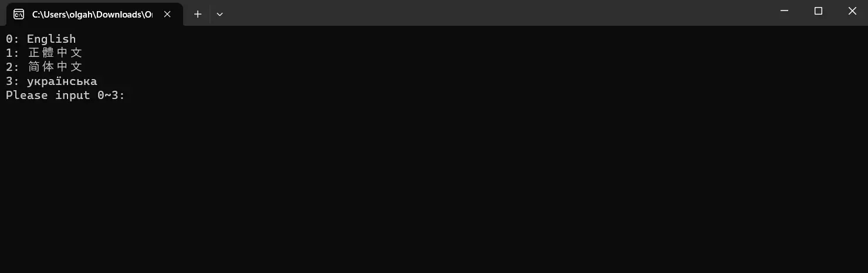The image size is (868, 273).
Task: Click the '1: 正體中文' traditional Chinese line
Action: (44, 53)
